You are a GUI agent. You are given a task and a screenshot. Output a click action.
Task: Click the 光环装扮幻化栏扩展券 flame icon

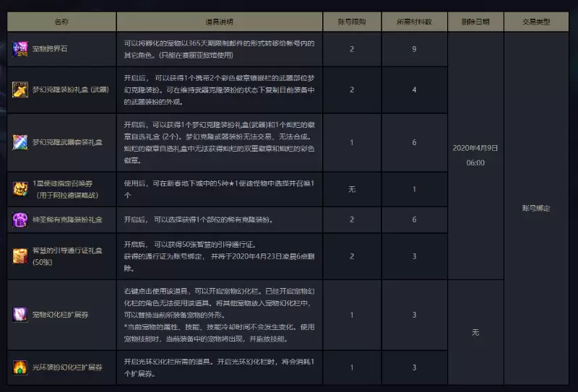pos(20,367)
